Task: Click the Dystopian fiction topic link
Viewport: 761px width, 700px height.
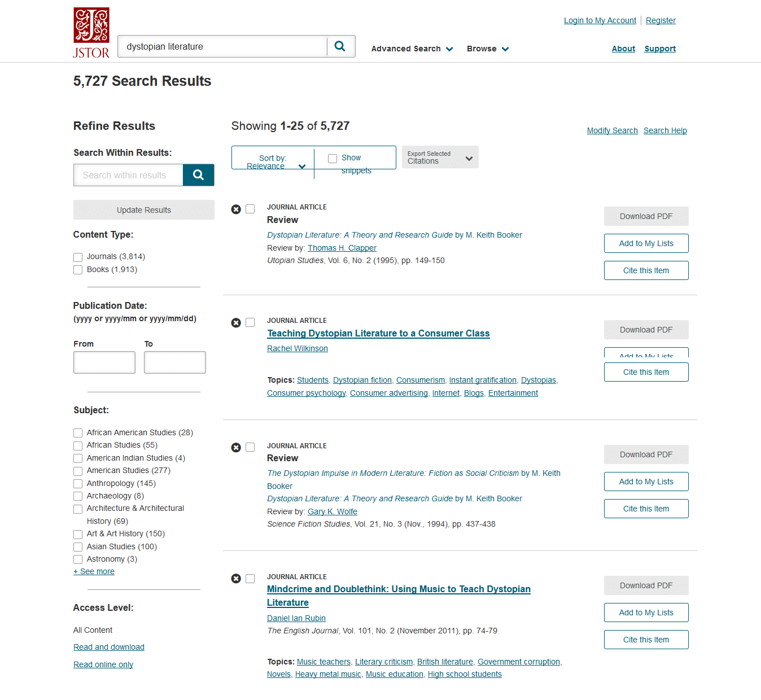Action: click(x=362, y=380)
